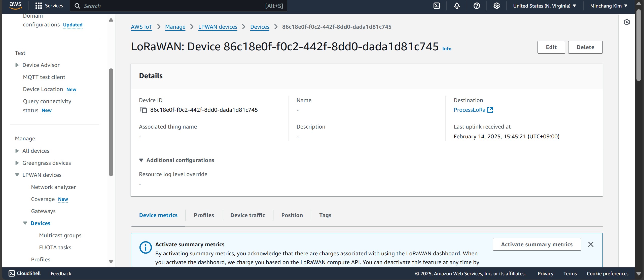This screenshot has width=644, height=280.
Task: Open Query connectivity status in sidebar
Action: (x=47, y=106)
